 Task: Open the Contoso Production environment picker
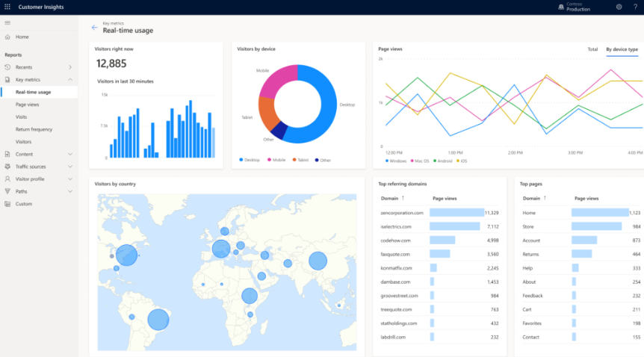point(574,7)
